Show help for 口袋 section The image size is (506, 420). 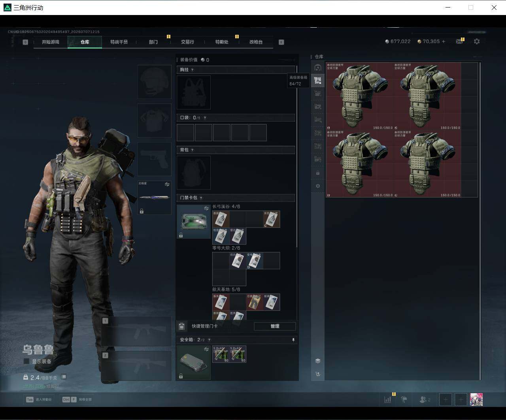[x=205, y=118]
